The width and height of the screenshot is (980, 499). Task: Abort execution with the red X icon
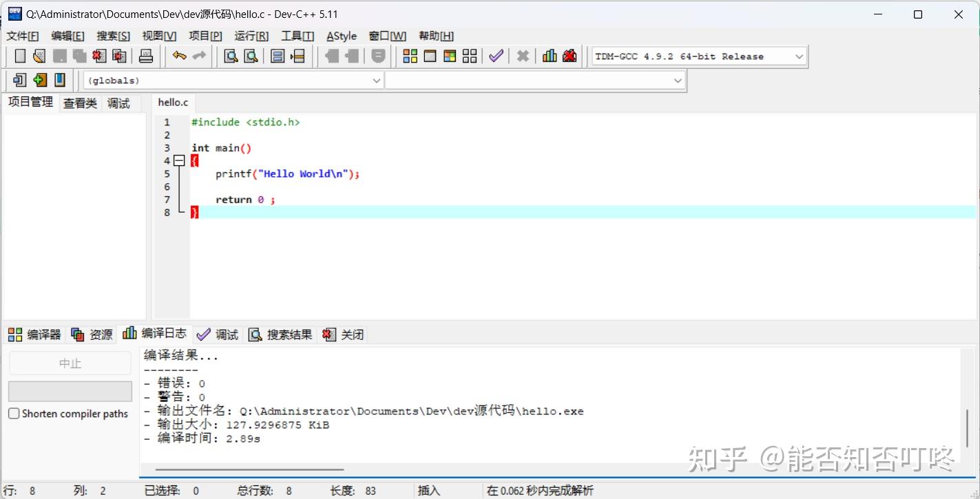(x=522, y=56)
